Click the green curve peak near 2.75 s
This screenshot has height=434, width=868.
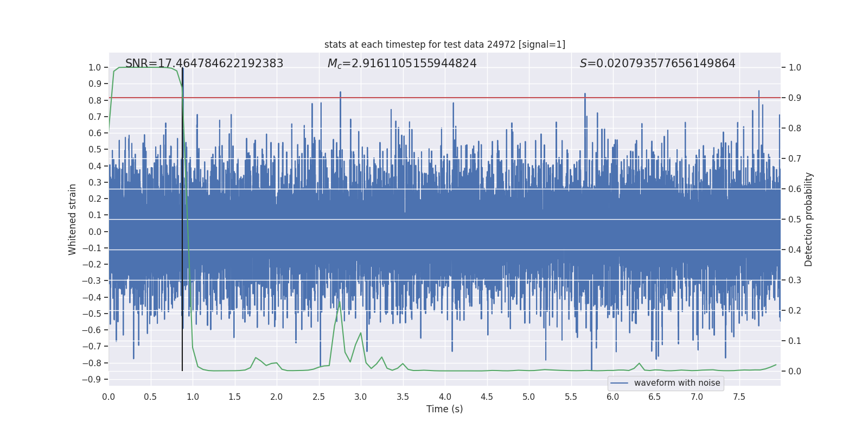coord(340,302)
